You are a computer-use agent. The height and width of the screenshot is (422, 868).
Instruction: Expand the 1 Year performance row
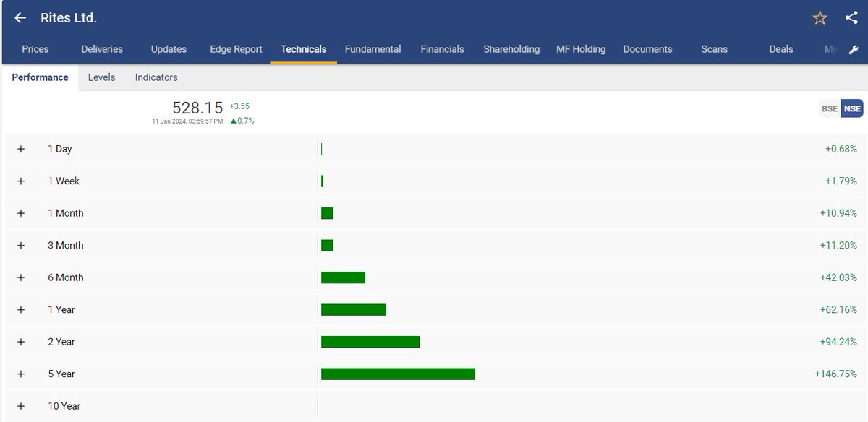(21, 309)
